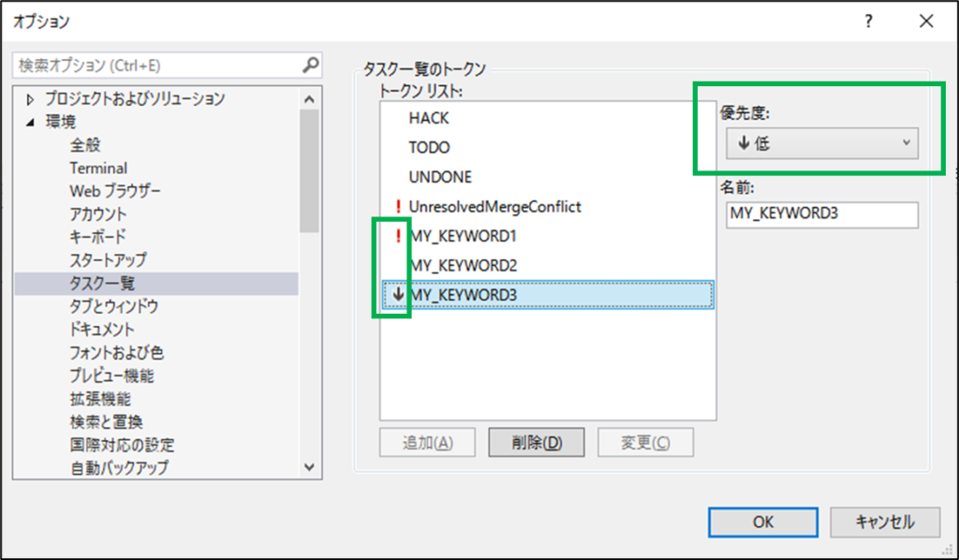Click the help question mark icon
Image resolution: width=959 pixels, height=560 pixels.
[869, 21]
